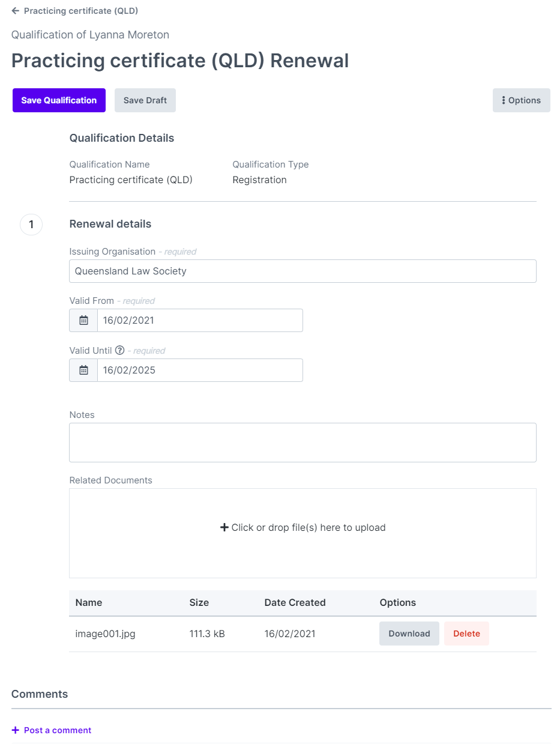Image resolution: width=560 pixels, height=744 pixels.
Task: Click the Issuing Organisation text field
Action: [303, 271]
